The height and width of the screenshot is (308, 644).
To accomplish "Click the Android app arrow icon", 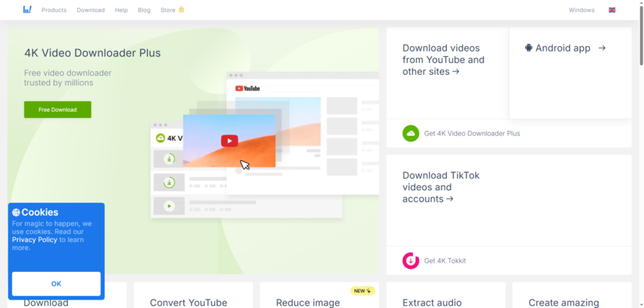I will (602, 48).
